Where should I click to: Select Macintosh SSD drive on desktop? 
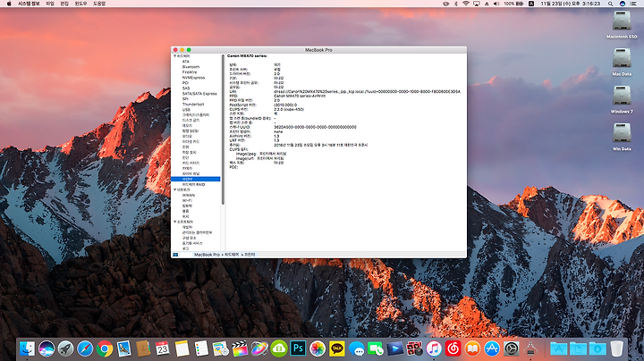tap(622, 25)
